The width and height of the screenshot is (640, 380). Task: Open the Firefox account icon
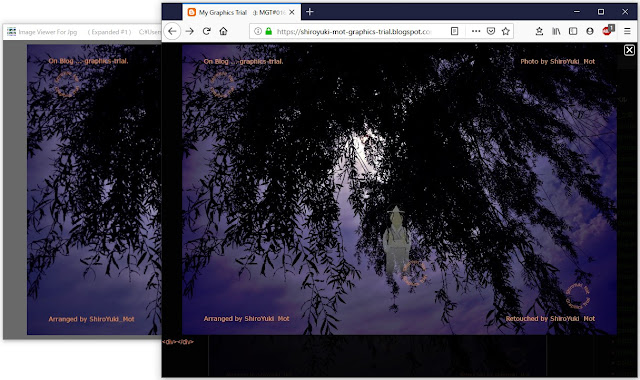pos(590,31)
